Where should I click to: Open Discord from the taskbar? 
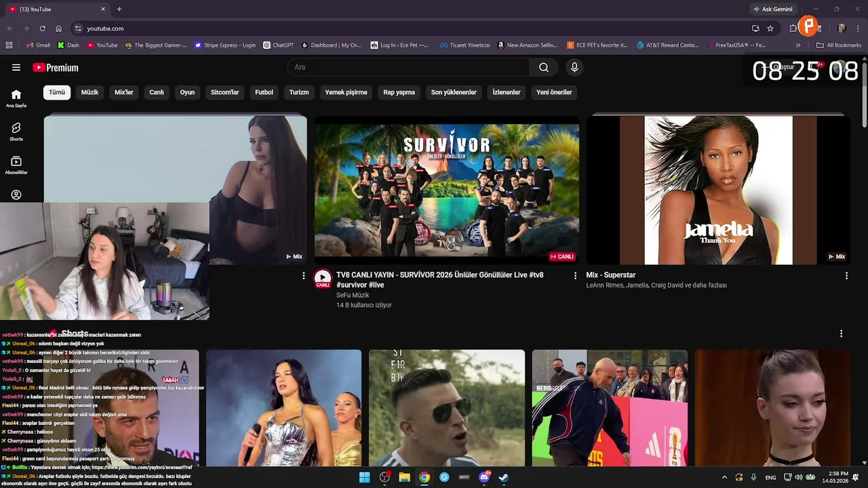[484, 477]
